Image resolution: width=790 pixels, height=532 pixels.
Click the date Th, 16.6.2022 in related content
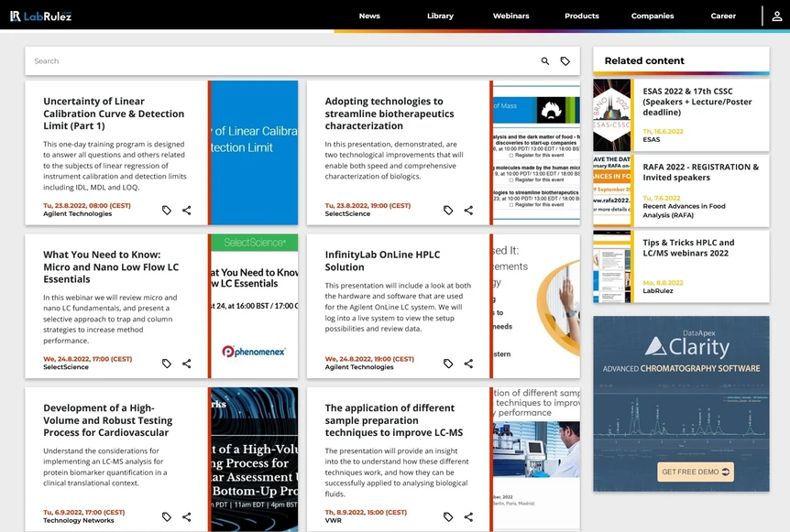pyautogui.click(x=663, y=131)
